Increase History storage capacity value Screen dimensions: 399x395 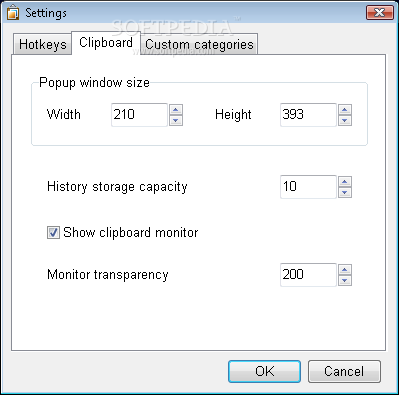click(345, 182)
